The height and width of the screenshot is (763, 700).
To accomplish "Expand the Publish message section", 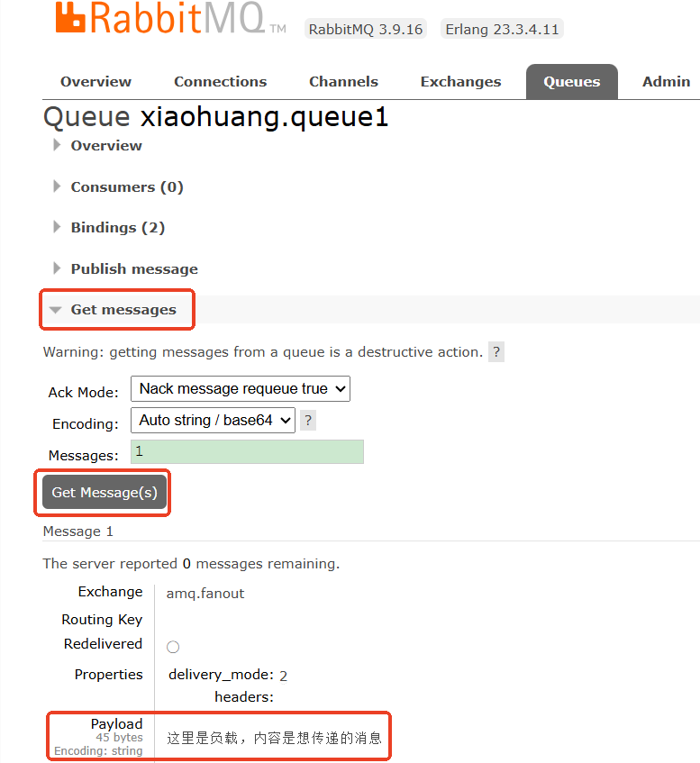I will coord(134,269).
